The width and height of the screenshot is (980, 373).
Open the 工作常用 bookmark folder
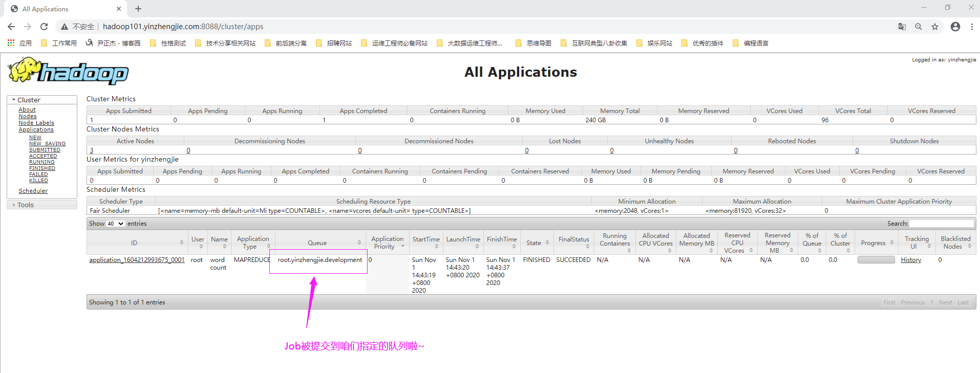coord(59,43)
